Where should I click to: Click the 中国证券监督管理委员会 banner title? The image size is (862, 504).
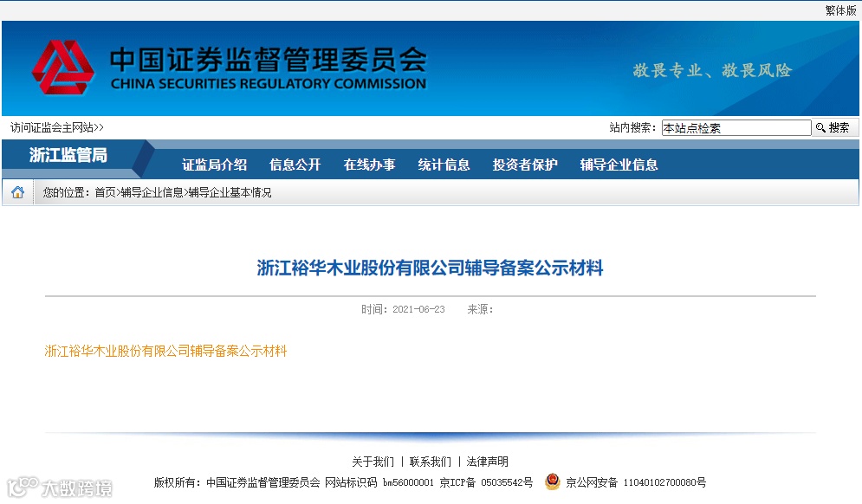tap(269, 60)
